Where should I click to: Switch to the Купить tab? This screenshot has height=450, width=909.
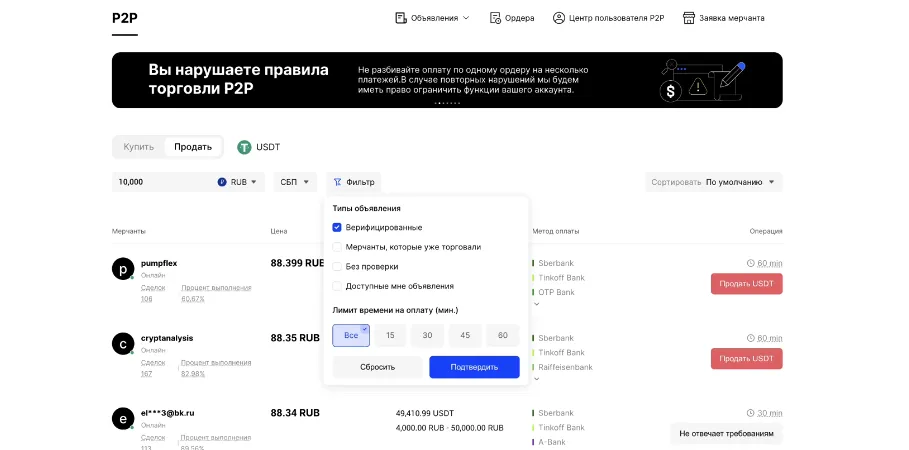pos(139,147)
